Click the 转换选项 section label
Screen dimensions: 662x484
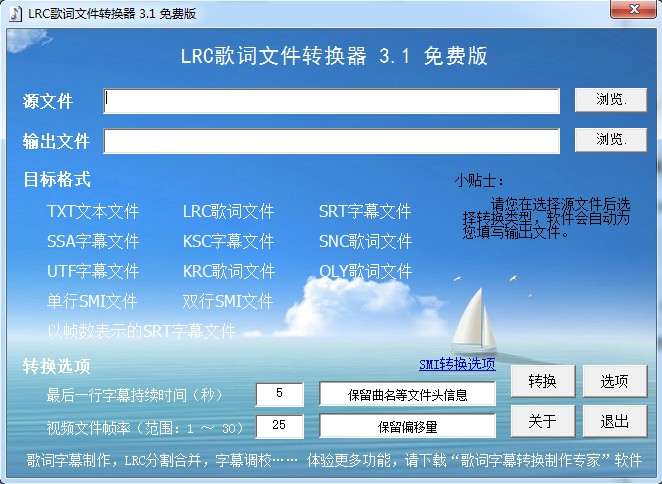tap(57, 366)
